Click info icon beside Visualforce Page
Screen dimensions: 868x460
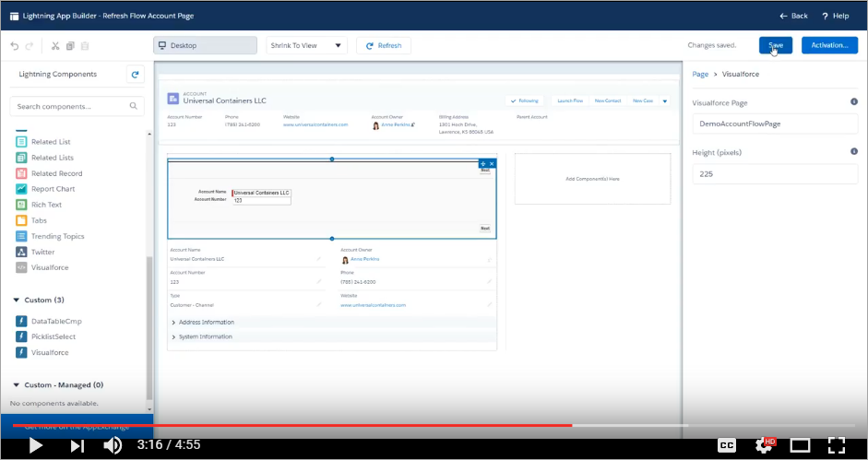854,101
